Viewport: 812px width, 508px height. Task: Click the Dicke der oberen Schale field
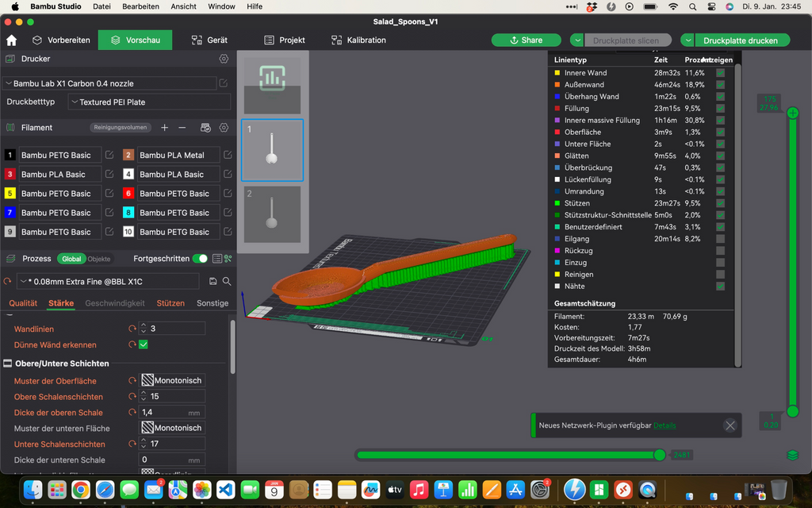click(172, 412)
